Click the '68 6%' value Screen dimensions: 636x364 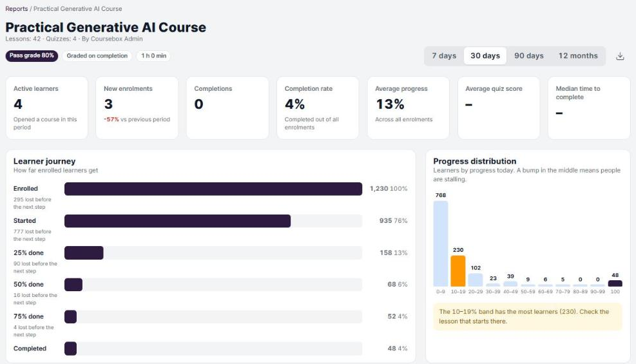398,285
